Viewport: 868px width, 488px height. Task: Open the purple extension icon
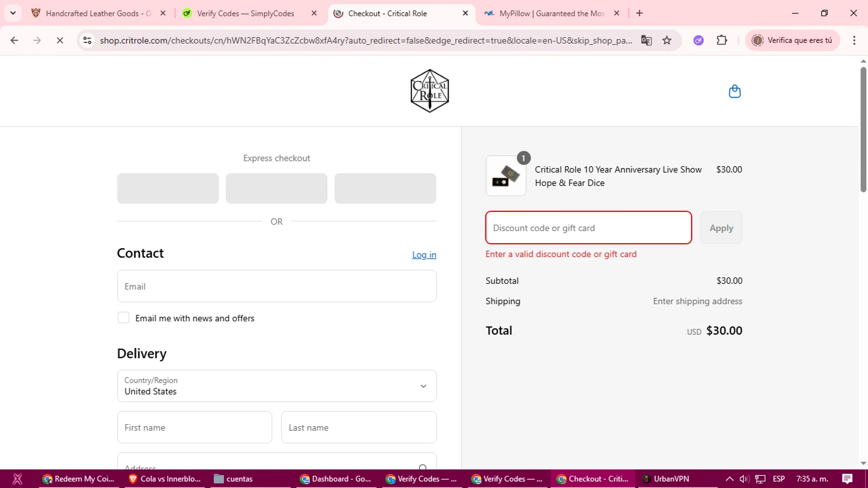pos(698,41)
